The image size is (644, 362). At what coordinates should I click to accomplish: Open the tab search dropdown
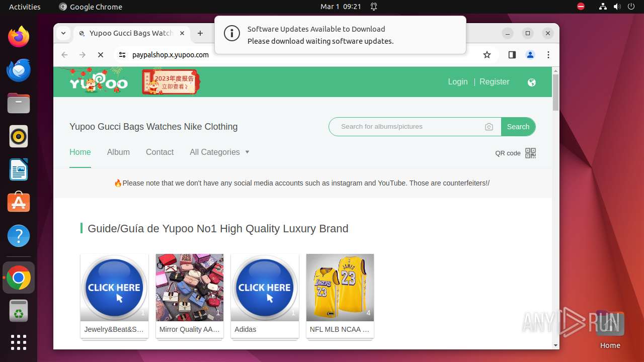(63, 33)
